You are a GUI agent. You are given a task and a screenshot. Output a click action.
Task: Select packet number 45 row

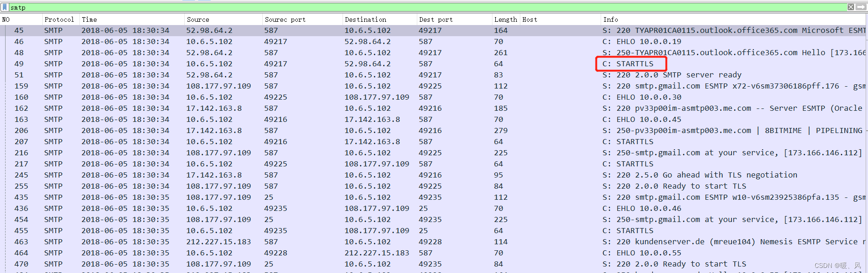tap(434, 30)
